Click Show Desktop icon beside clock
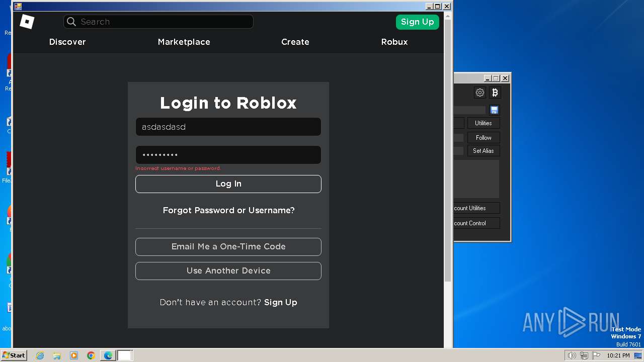This screenshot has height=362, width=644. click(x=638, y=355)
